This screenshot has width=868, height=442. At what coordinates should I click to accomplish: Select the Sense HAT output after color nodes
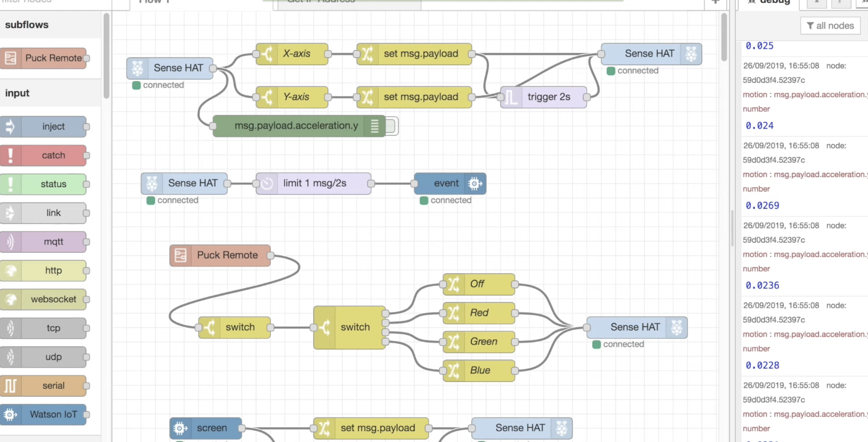click(x=637, y=327)
